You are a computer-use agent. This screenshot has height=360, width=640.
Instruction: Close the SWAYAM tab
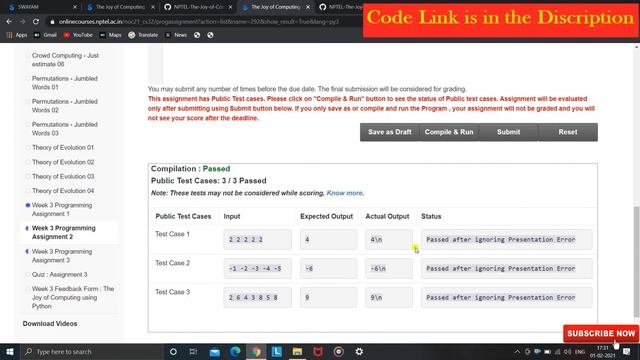(x=75, y=7)
